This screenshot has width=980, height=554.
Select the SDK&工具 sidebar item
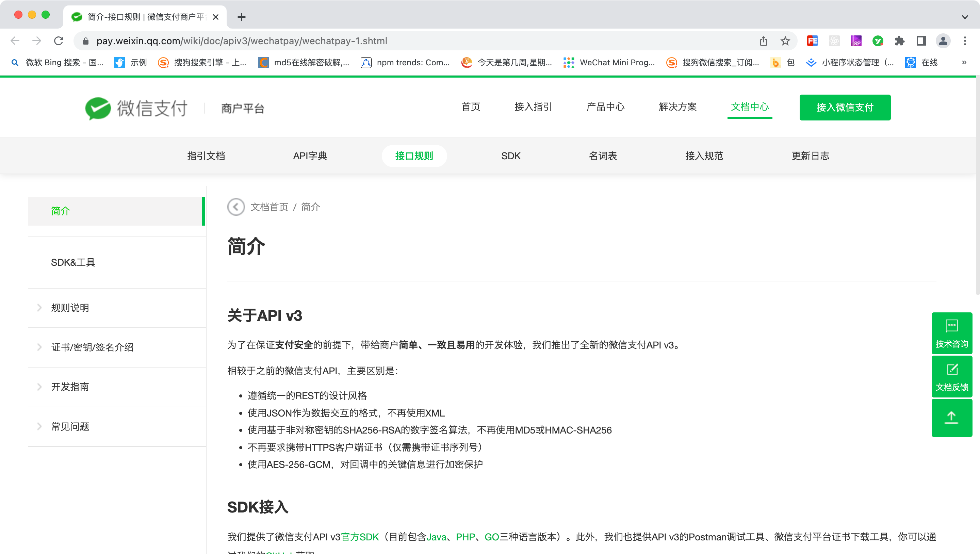click(x=73, y=263)
